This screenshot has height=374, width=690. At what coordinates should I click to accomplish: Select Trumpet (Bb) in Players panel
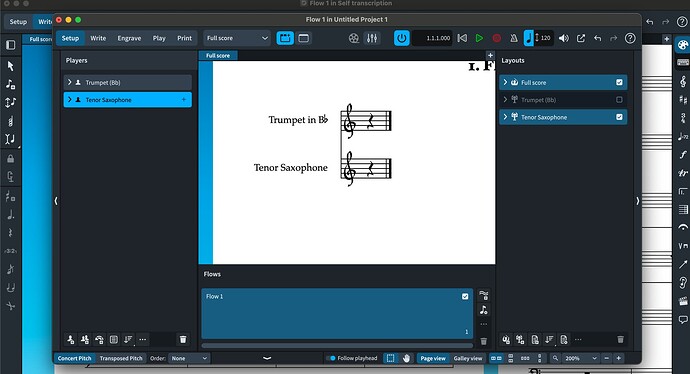128,82
